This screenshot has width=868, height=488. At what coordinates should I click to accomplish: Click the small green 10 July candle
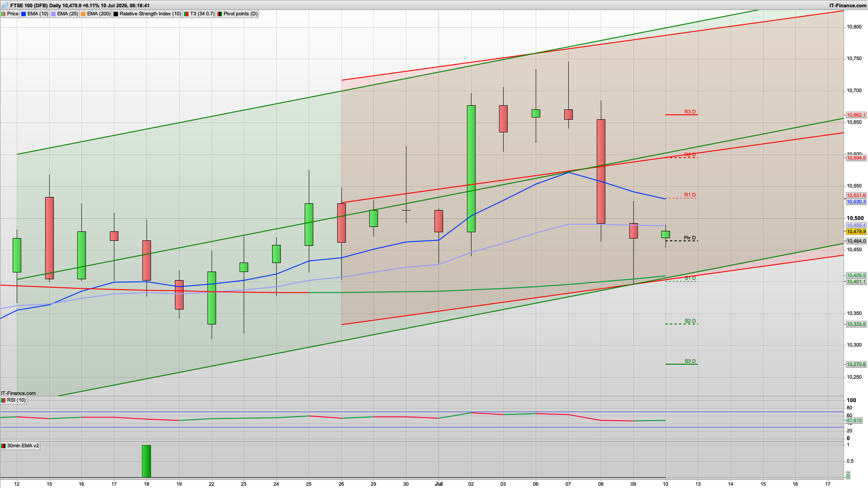[x=665, y=235]
